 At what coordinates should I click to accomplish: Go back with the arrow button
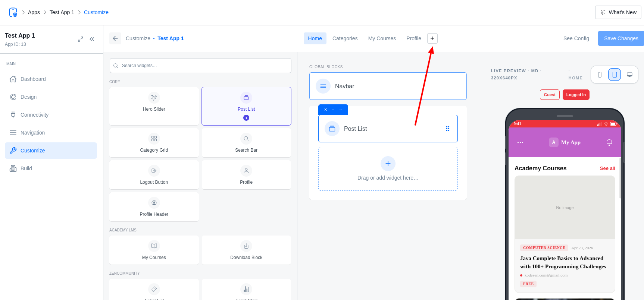point(115,38)
